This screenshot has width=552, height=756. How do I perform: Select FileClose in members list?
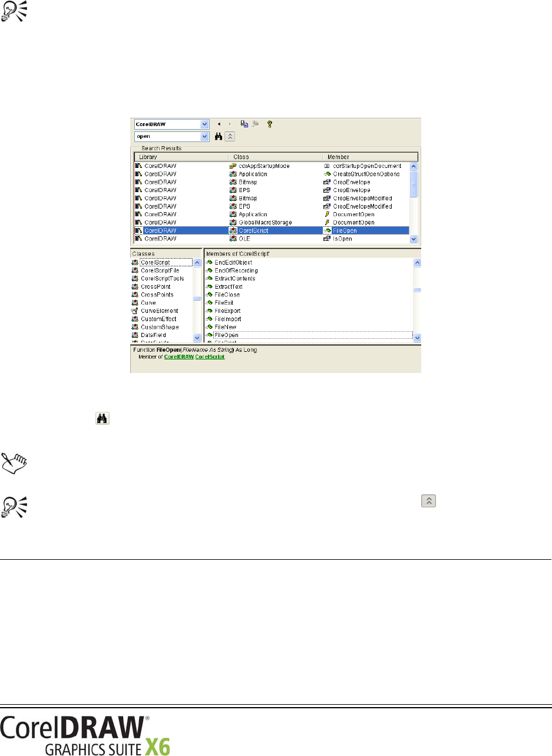227,295
